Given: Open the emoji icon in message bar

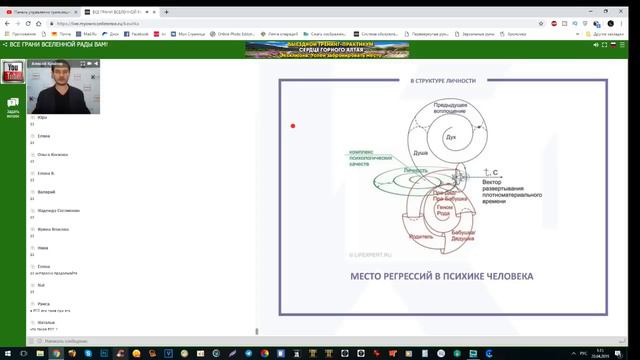Looking at the screenshot, I should (x=39, y=341).
